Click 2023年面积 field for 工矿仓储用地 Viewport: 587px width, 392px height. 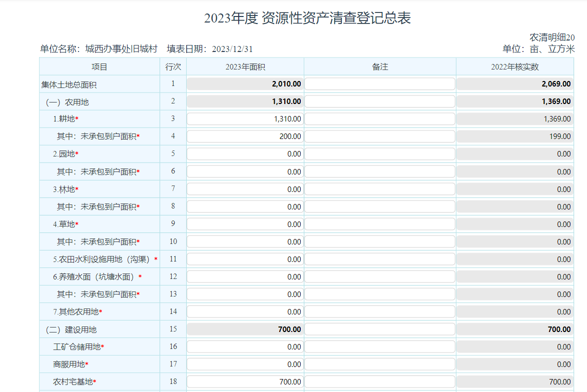(x=245, y=347)
